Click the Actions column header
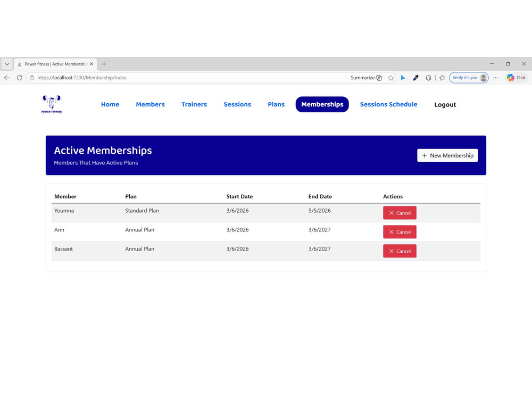The image size is (532, 399). coord(393,196)
